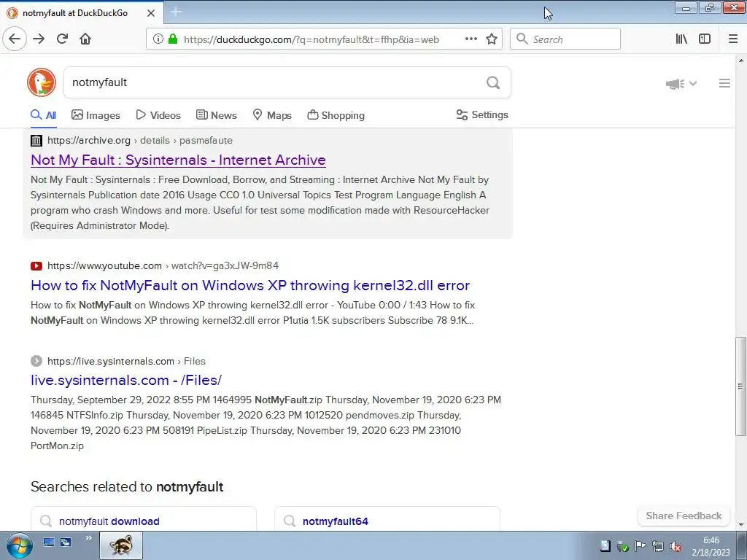The image size is (747, 560).
Task: Open taskbar clock showing 6:46
Action: tap(711, 546)
